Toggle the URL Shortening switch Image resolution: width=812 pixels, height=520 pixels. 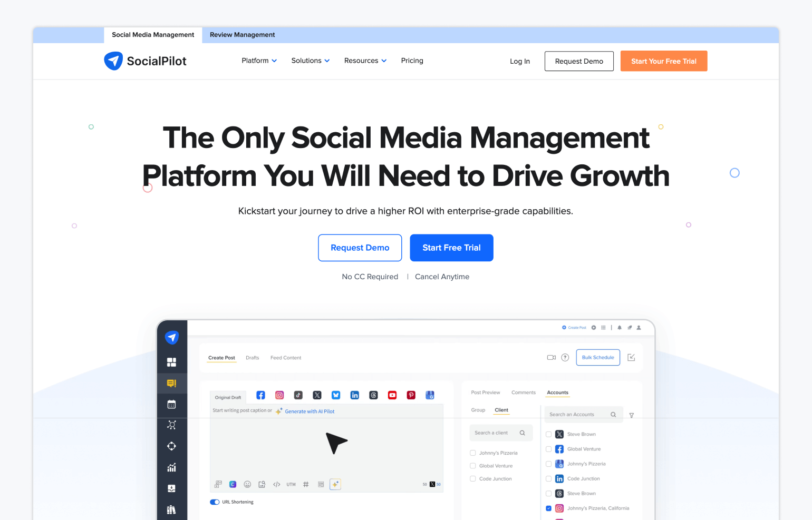[215, 502]
